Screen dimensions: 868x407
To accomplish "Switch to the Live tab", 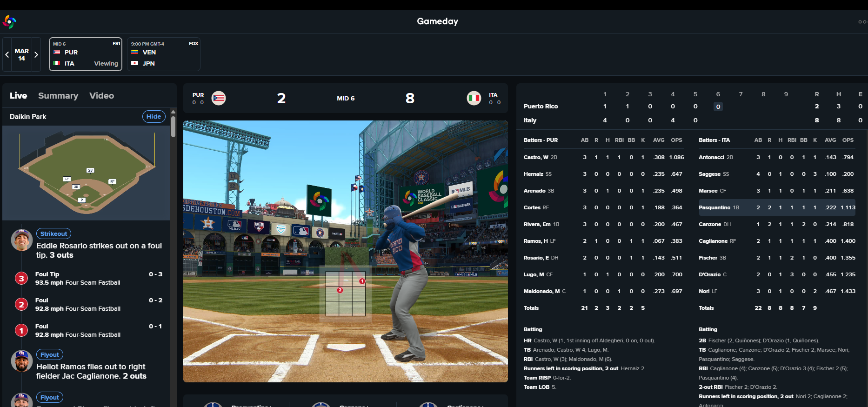I will (19, 96).
